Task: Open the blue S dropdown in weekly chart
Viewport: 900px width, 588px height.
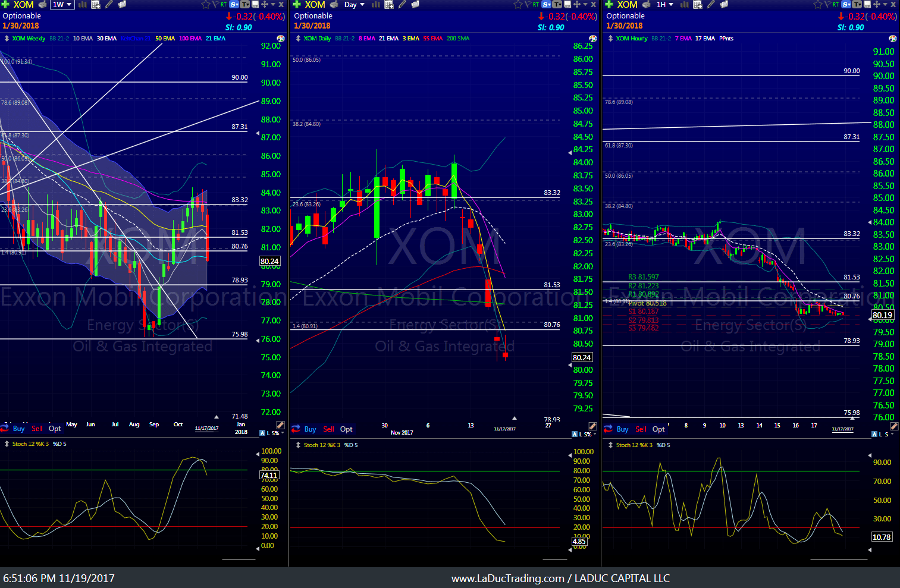Action: pos(234,4)
